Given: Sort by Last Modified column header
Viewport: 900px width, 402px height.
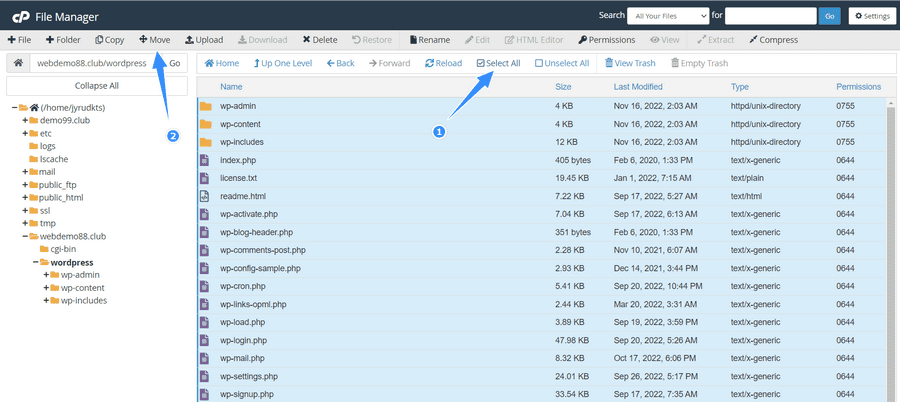Looking at the screenshot, I should 638,87.
